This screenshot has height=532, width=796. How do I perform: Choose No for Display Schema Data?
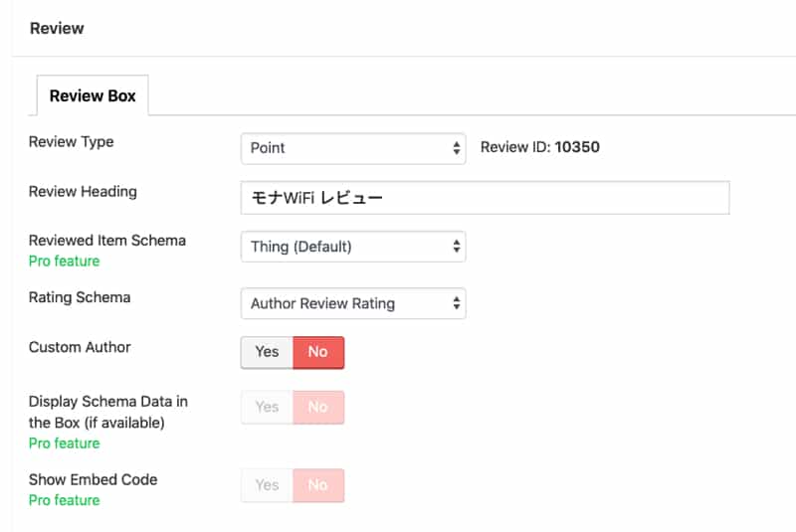pos(318,408)
